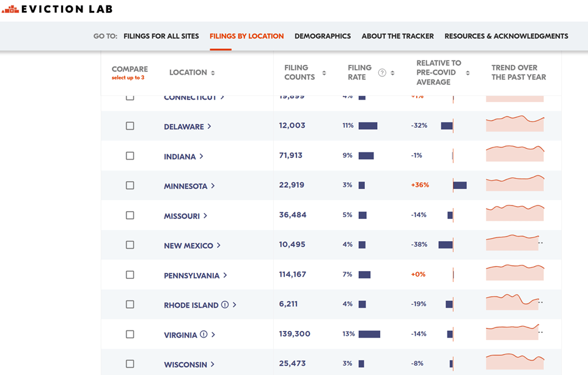Sort by Filing Rate arrow icon

pos(392,73)
